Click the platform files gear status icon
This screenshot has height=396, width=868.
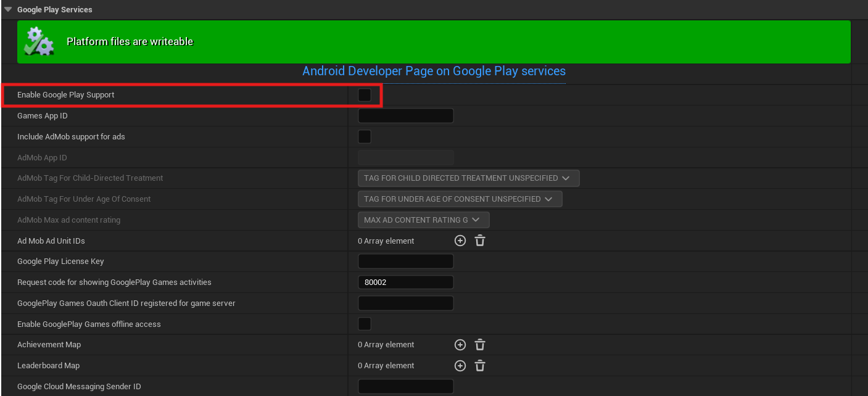39,42
